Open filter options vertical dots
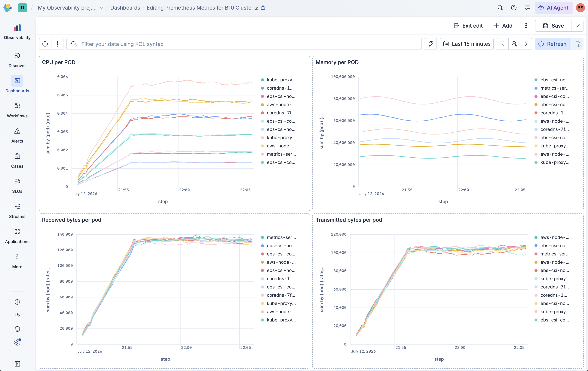 [x=57, y=44]
